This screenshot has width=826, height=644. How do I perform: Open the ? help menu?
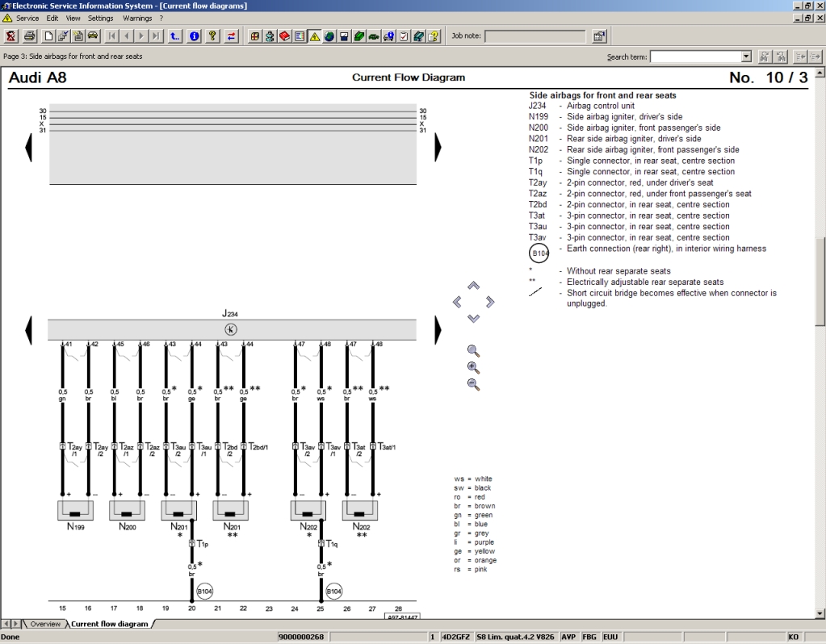(161, 19)
